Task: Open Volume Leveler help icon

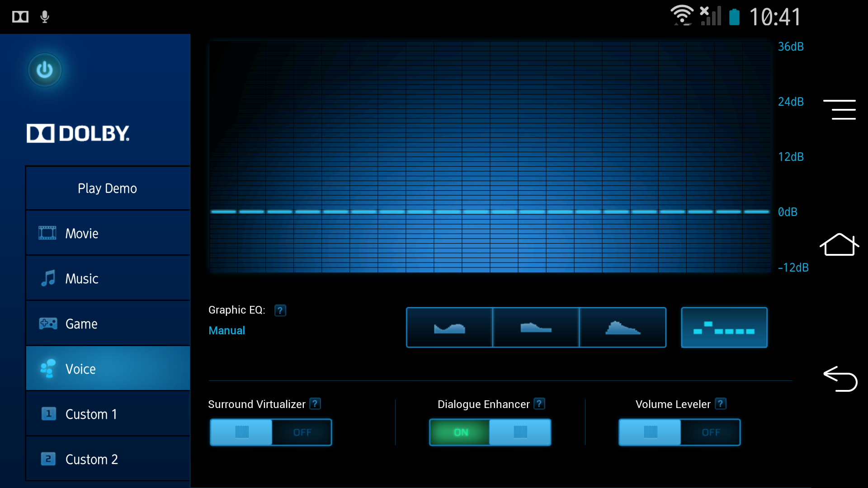Action: coord(721,404)
